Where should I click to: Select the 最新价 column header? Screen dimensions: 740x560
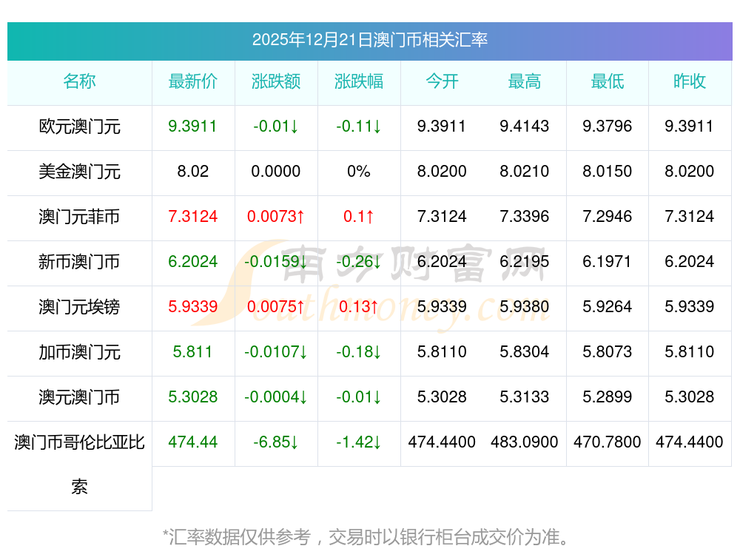[192, 82]
